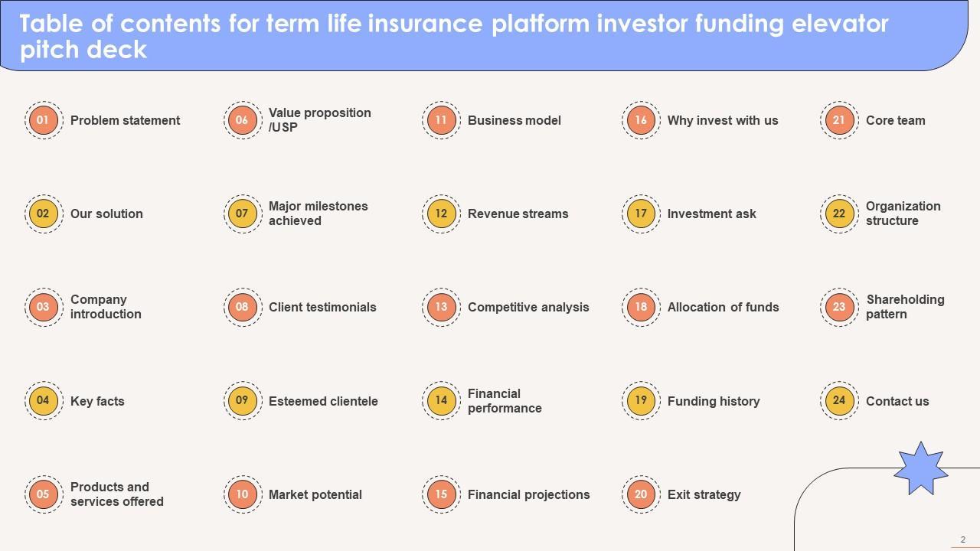Click the blue star shape

point(920,468)
